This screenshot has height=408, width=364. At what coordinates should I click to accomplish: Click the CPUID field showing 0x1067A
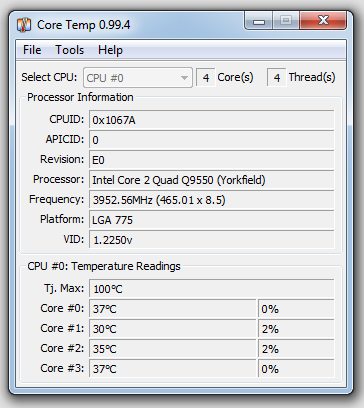tap(211, 120)
